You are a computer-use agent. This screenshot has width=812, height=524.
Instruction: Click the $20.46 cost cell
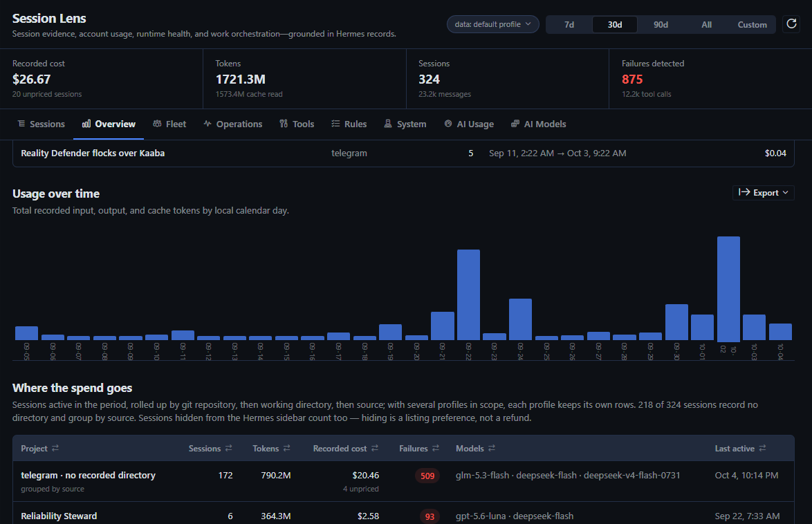tap(366, 476)
